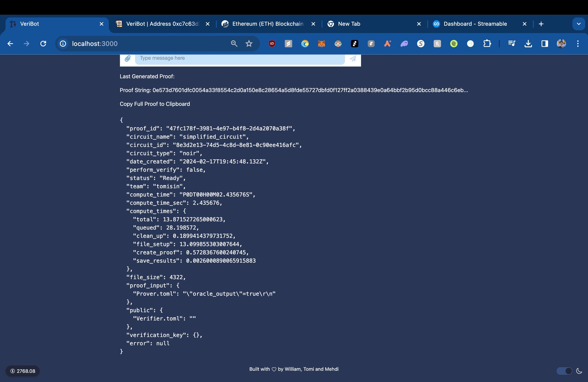Click the black square extension icon

pos(355,44)
